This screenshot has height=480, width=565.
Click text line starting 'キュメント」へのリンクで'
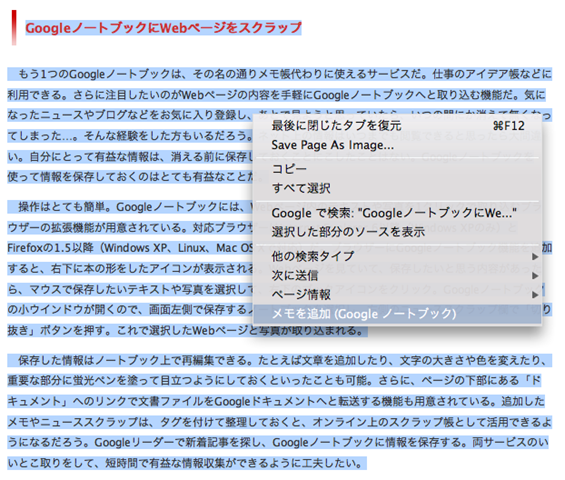pos(276,401)
